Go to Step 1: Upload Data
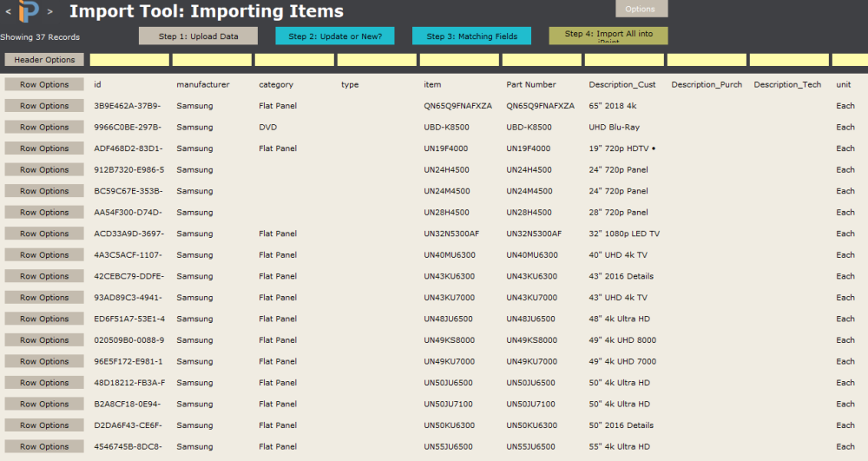Image resolution: width=868 pixels, height=461 pixels. tap(198, 36)
